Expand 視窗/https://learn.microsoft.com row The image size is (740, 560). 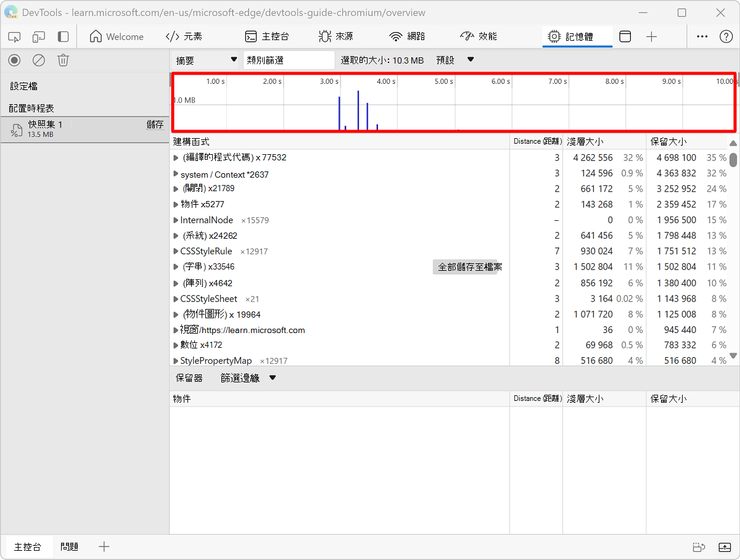[x=176, y=331]
